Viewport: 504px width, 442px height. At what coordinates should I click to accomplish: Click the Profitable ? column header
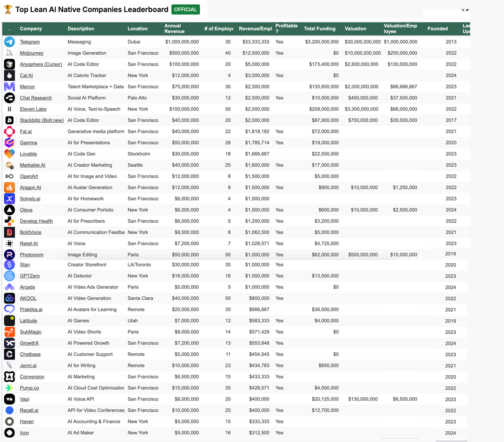tap(287, 28)
